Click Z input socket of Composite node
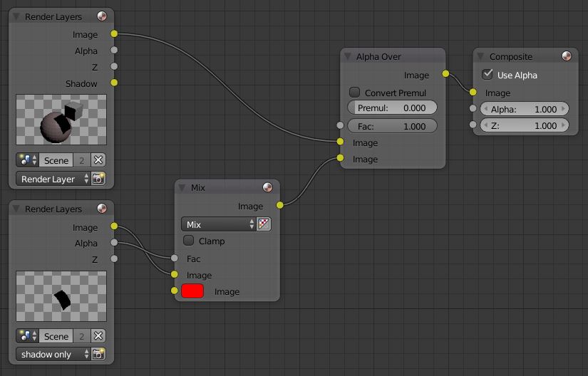Screen dimensions: 588x376 (x=473, y=125)
